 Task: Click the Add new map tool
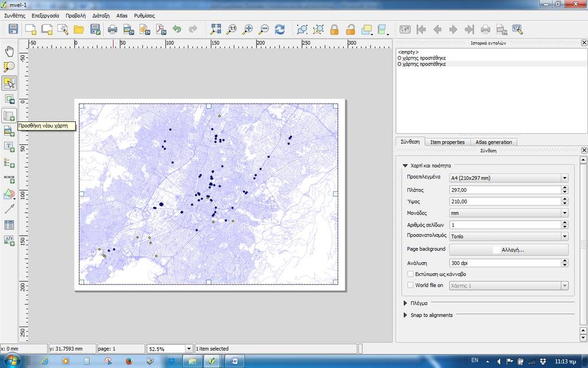point(9,115)
